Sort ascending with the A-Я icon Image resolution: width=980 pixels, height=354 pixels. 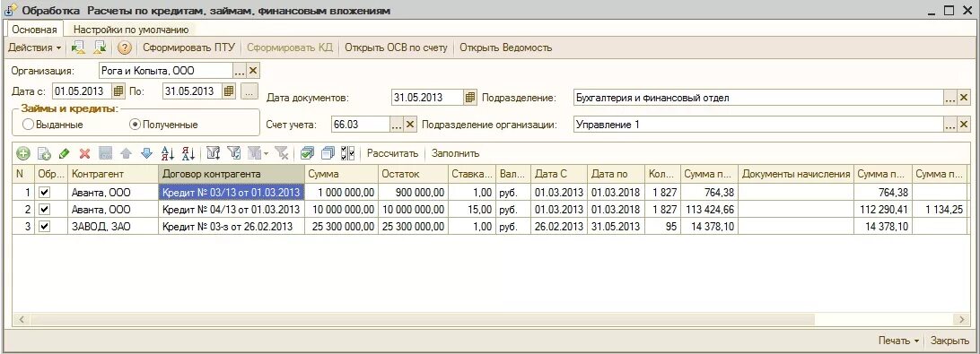[168, 153]
